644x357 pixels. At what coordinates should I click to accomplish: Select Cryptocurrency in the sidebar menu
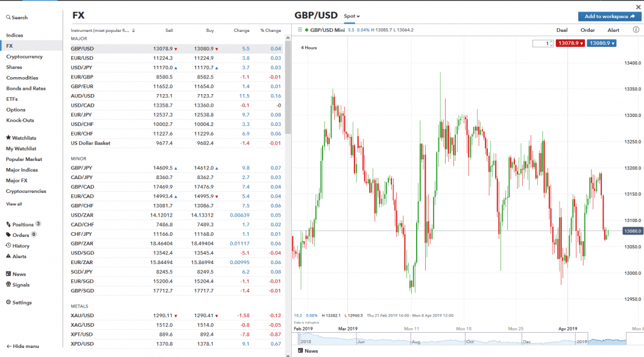[24, 57]
